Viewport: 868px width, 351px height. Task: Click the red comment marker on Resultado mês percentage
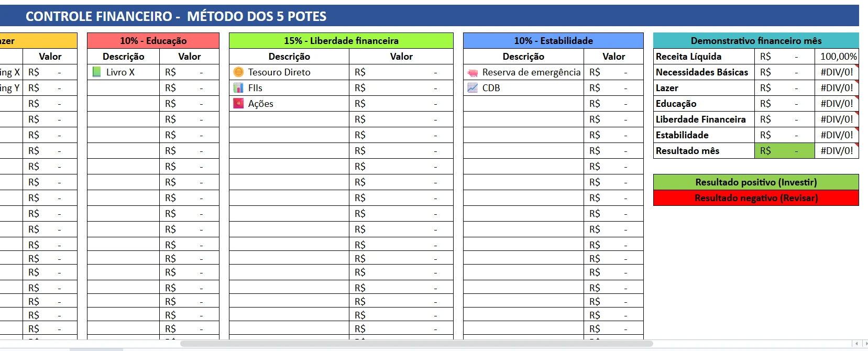click(857, 145)
